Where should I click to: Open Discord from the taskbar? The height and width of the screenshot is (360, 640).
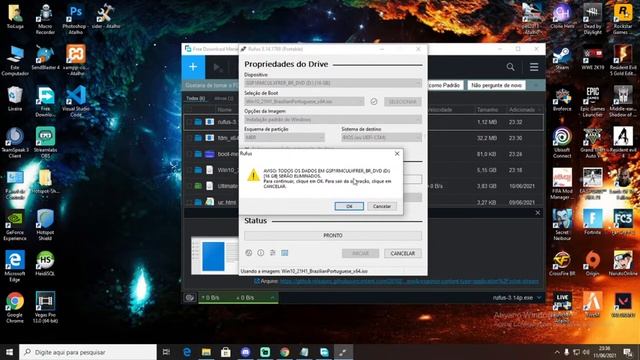pos(245,352)
